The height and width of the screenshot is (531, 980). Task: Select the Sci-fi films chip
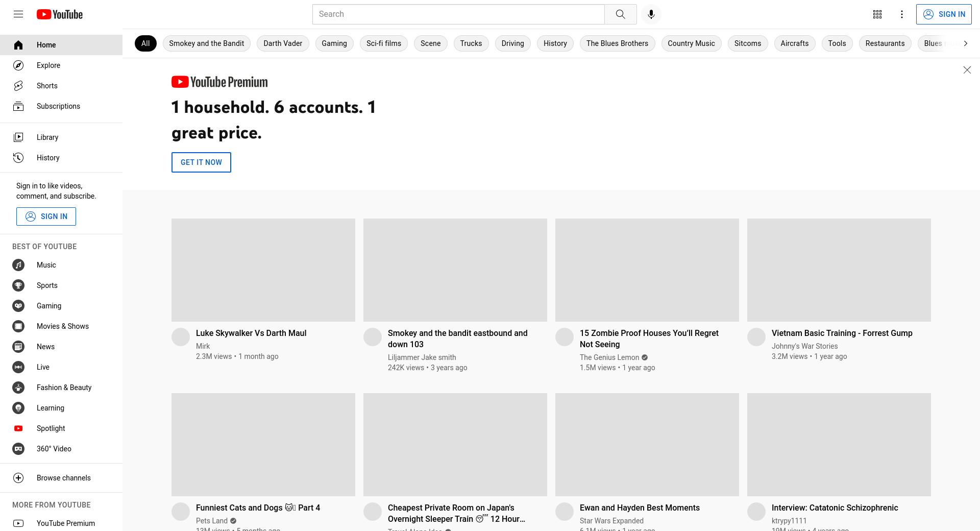tap(384, 43)
